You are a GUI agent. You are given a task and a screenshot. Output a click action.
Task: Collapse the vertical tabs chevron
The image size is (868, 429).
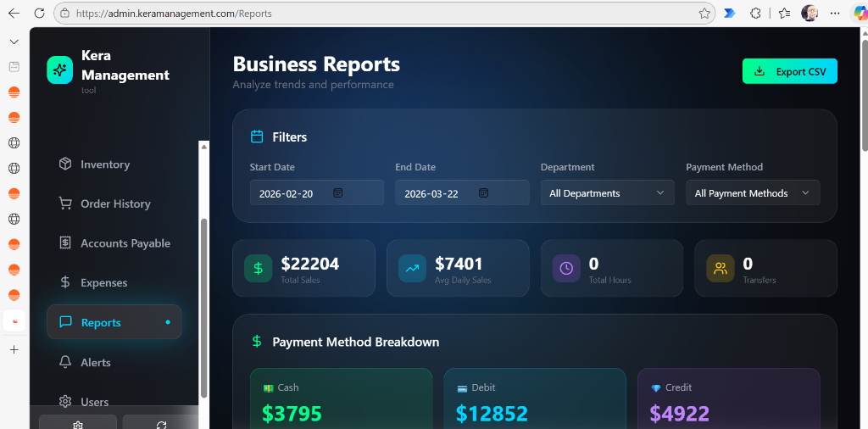[x=14, y=42]
